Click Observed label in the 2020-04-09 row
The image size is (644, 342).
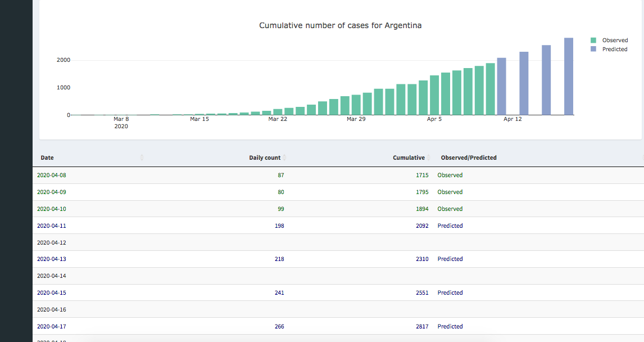(x=450, y=192)
